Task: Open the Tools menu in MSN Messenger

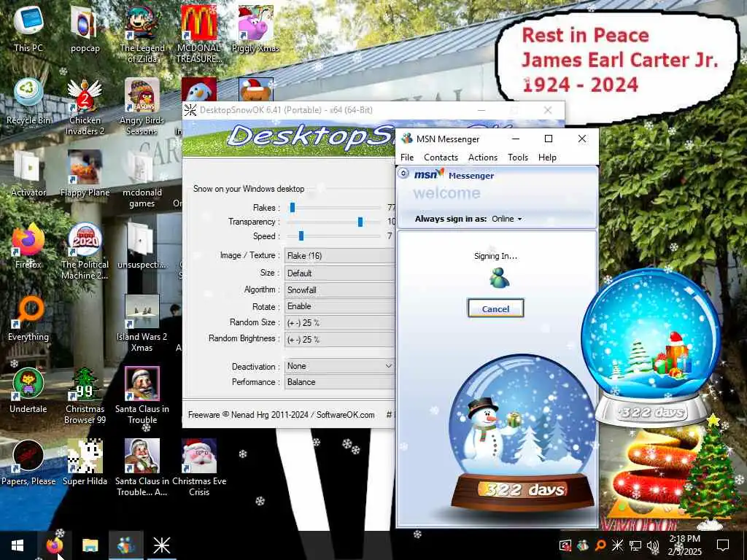Action: tap(518, 157)
